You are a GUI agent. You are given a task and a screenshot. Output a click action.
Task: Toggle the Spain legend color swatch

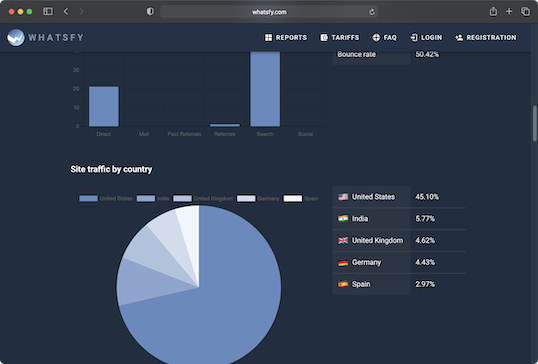pos(293,198)
